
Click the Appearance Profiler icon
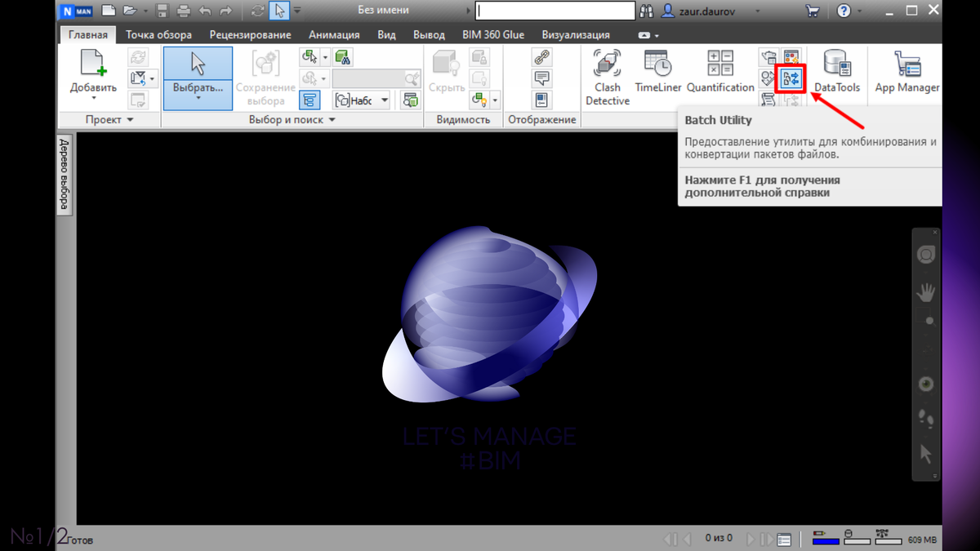[x=791, y=57]
